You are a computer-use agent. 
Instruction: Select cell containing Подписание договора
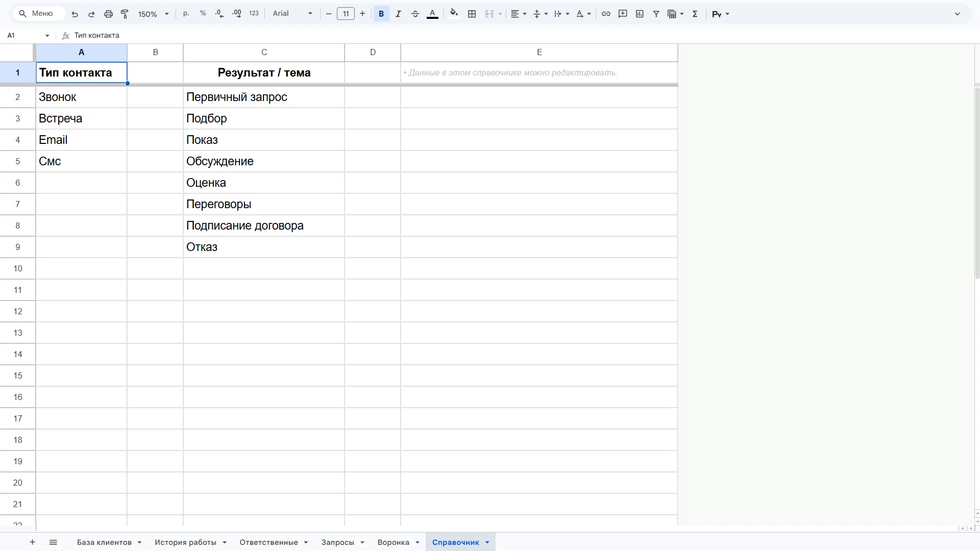coord(264,226)
